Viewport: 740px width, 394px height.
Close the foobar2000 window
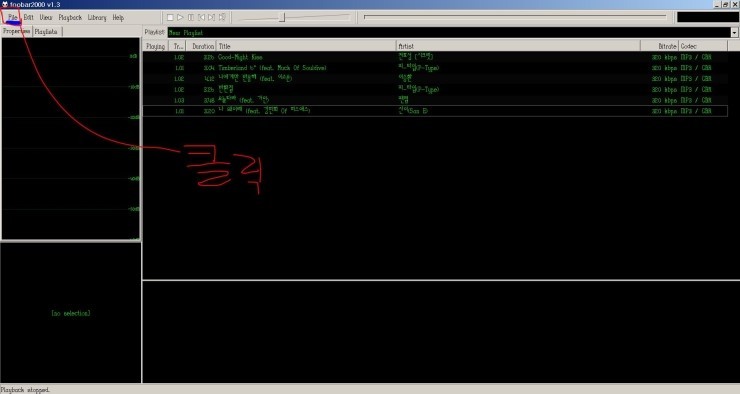[x=735, y=4]
